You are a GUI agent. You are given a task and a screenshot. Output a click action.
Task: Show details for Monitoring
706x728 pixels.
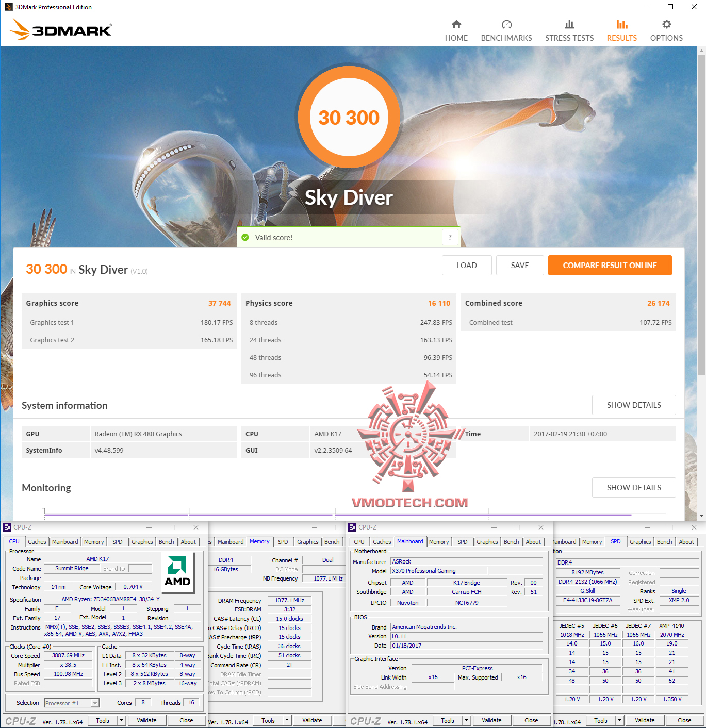(634, 488)
